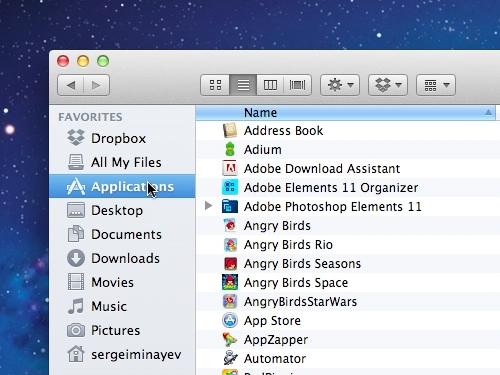Select the "Adobe Photoshop Elements 11" name

coord(333,207)
